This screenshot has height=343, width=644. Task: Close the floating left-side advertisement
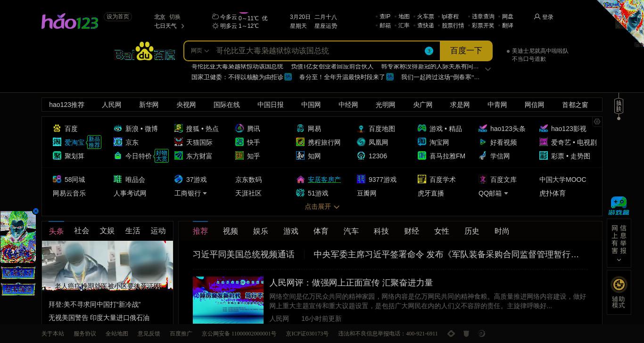tap(35, 211)
